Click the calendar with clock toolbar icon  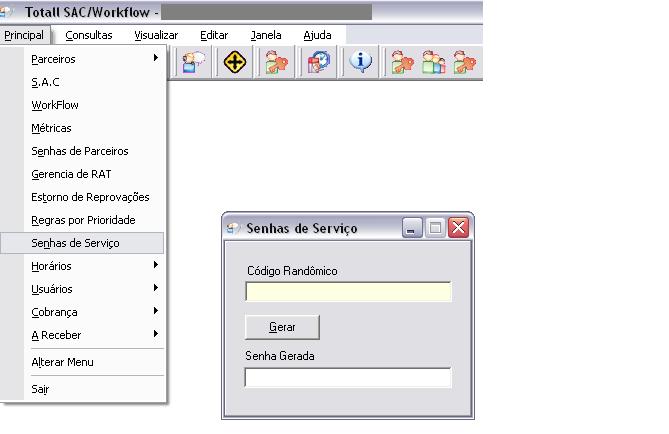pyautogui.click(x=319, y=62)
